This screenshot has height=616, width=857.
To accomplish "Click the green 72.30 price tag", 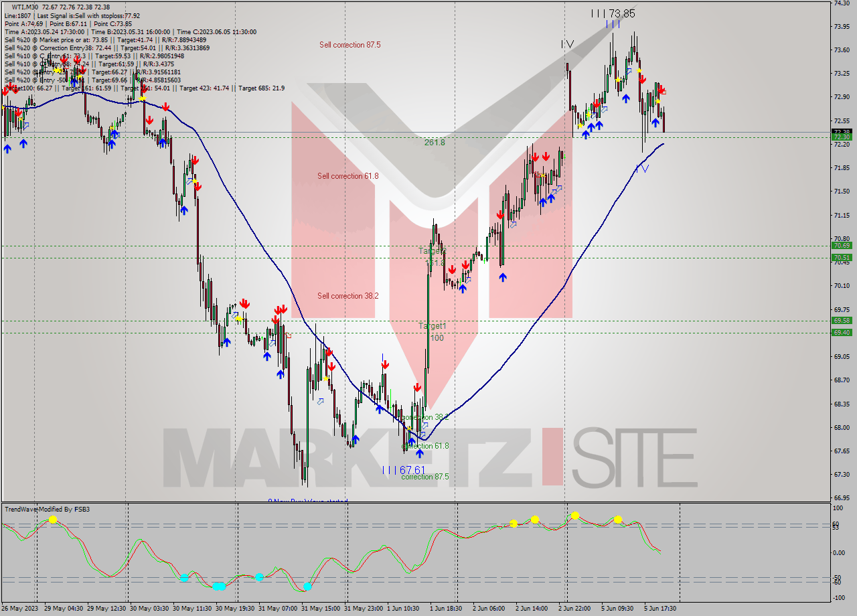I will 842,137.
